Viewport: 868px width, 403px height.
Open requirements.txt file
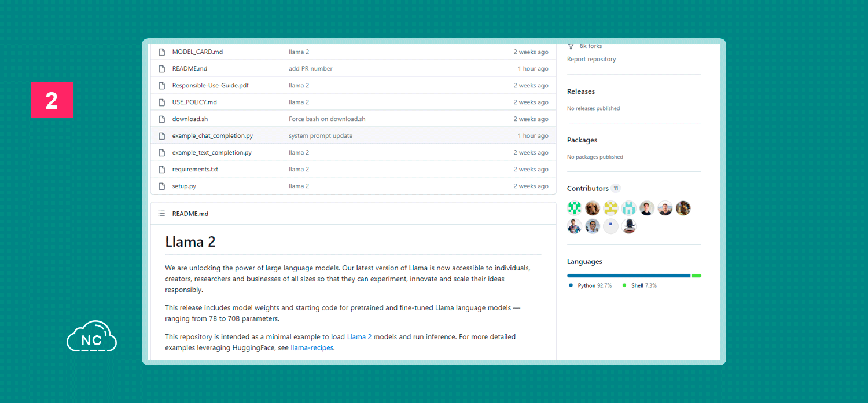[195, 169]
